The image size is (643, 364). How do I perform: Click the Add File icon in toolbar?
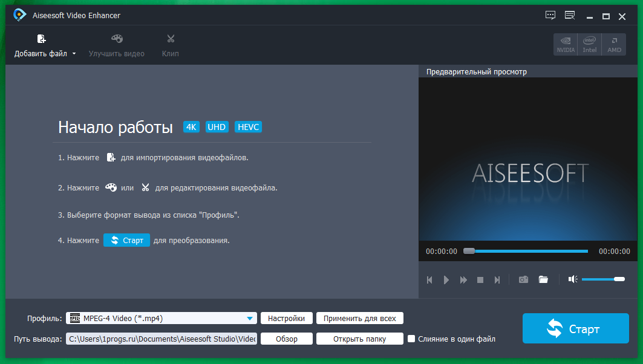[x=41, y=39]
